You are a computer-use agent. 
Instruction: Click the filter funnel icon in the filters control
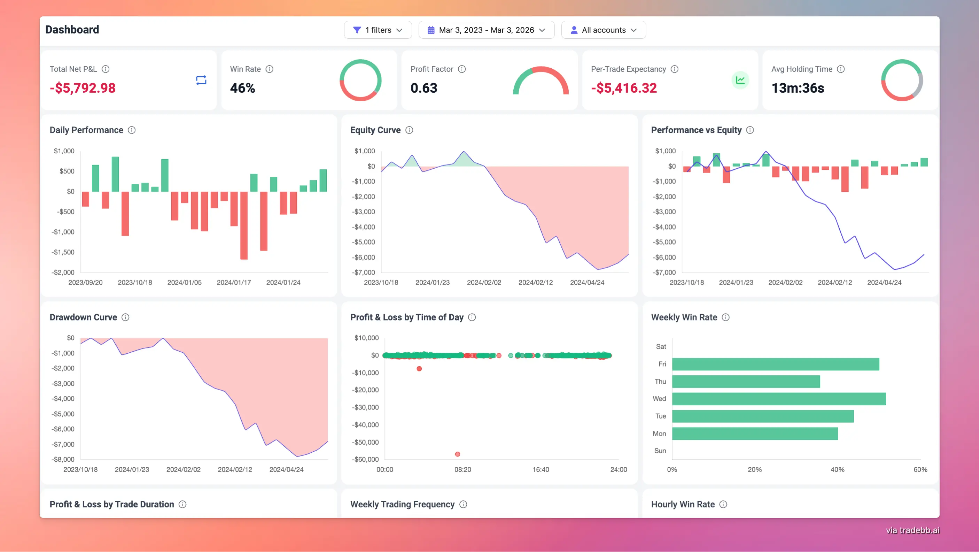[x=357, y=30]
